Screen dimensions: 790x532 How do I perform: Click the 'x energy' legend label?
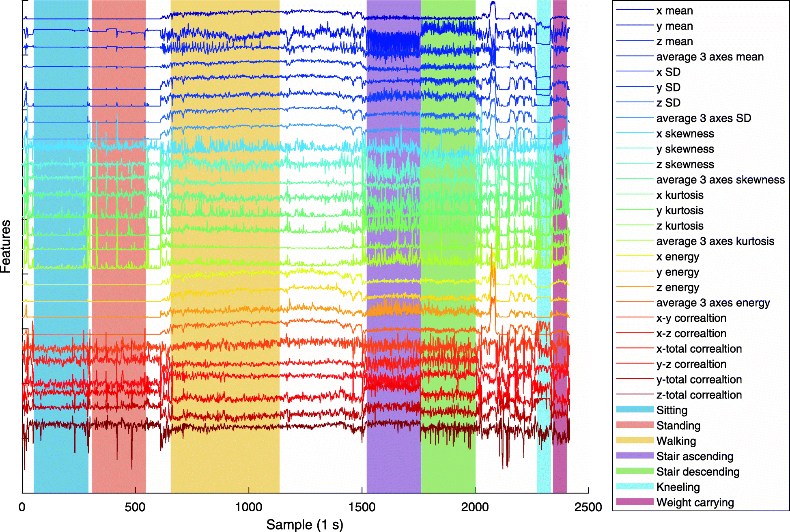pos(678,256)
